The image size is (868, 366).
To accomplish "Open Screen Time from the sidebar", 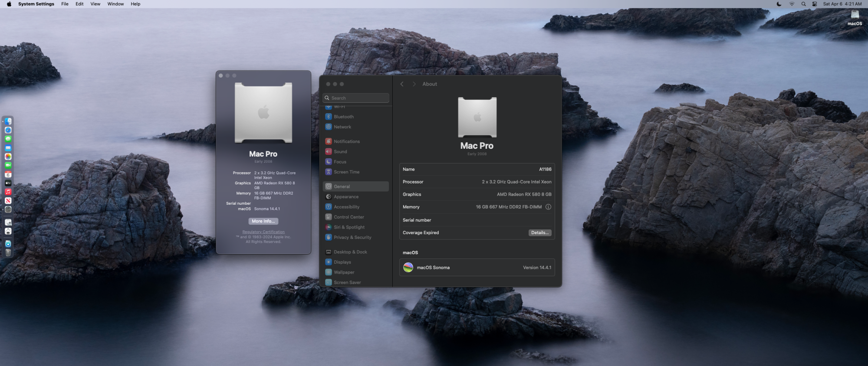I will tap(346, 172).
